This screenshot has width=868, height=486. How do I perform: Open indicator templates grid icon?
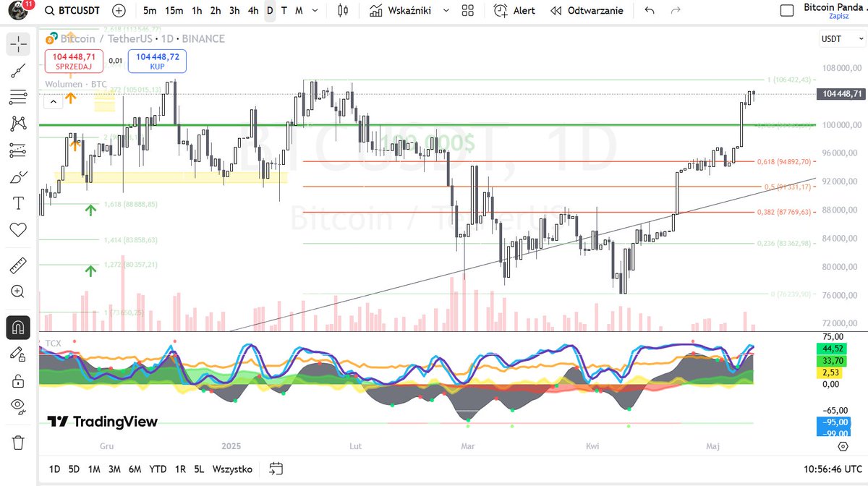(x=468, y=11)
